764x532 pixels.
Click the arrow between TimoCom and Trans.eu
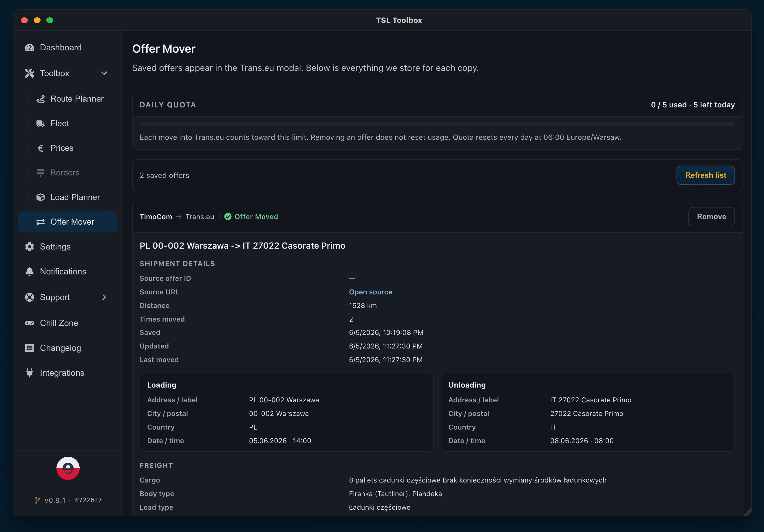pos(179,217)
